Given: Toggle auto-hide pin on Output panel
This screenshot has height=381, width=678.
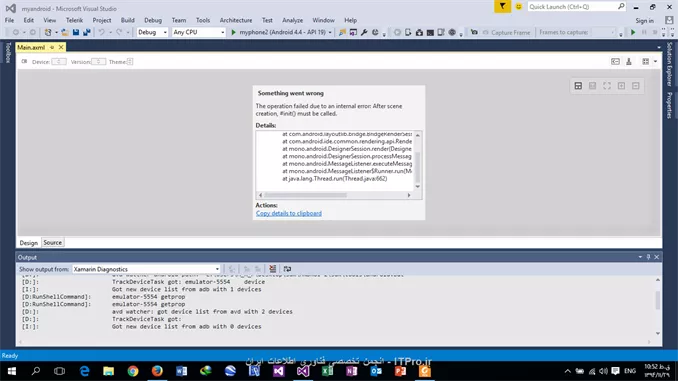Looking at the screenshot, I should [x=648, y=257].
